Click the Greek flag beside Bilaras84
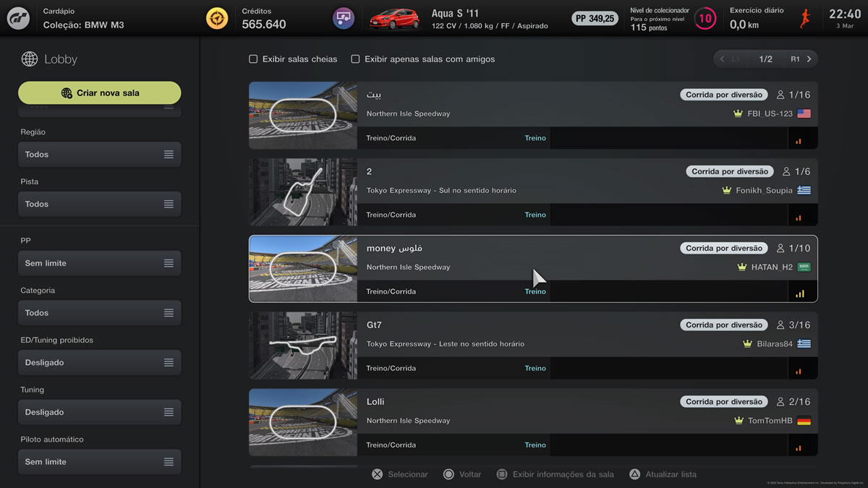The width and height of the screenshot is (868, 488). 804,343
